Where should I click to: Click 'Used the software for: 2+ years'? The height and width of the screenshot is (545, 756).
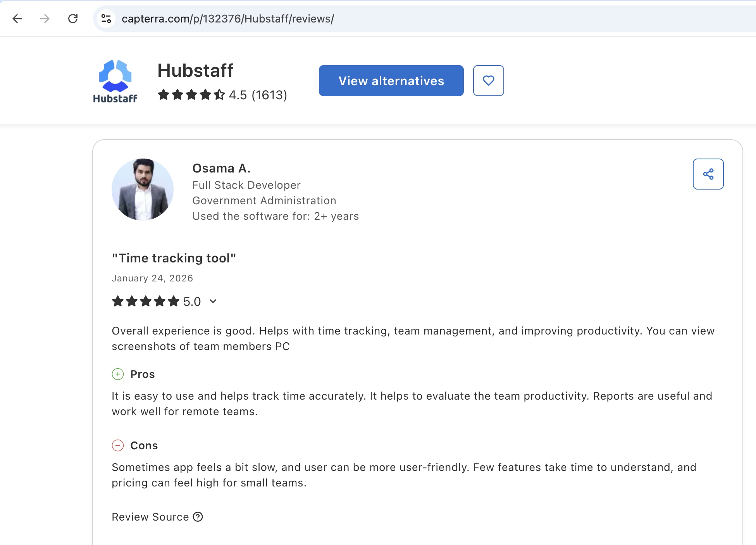[x=276, y=216]
